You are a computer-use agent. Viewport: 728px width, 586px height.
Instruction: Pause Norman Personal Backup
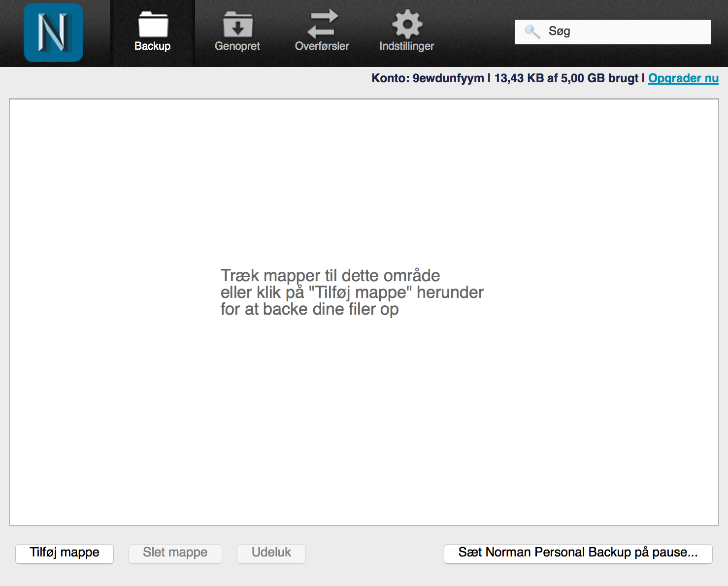[x=578, y=553]
